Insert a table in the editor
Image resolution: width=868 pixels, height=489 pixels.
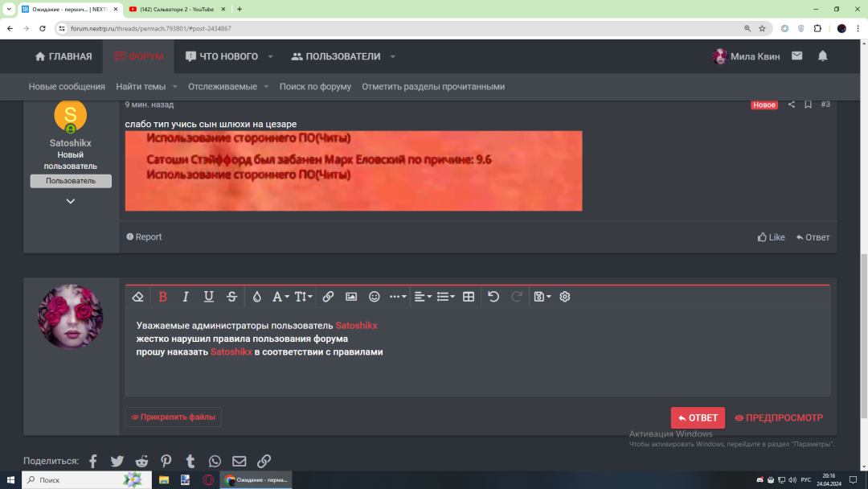469,297
